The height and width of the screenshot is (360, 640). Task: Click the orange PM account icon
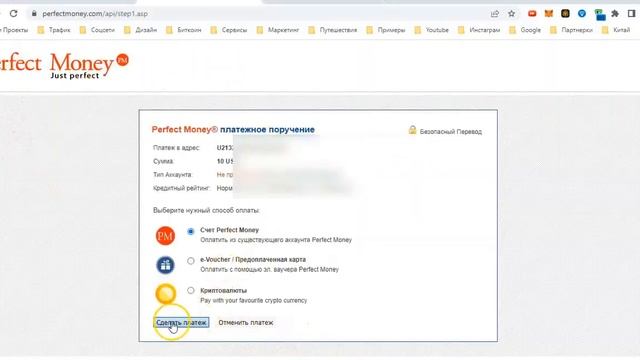165,236
